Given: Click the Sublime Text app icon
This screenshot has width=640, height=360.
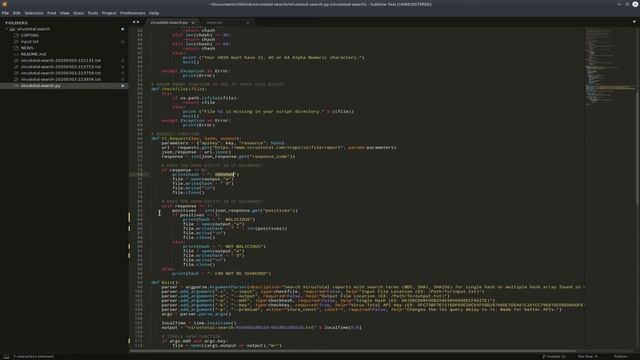Looking at the screenshot, I should [5, 4].
